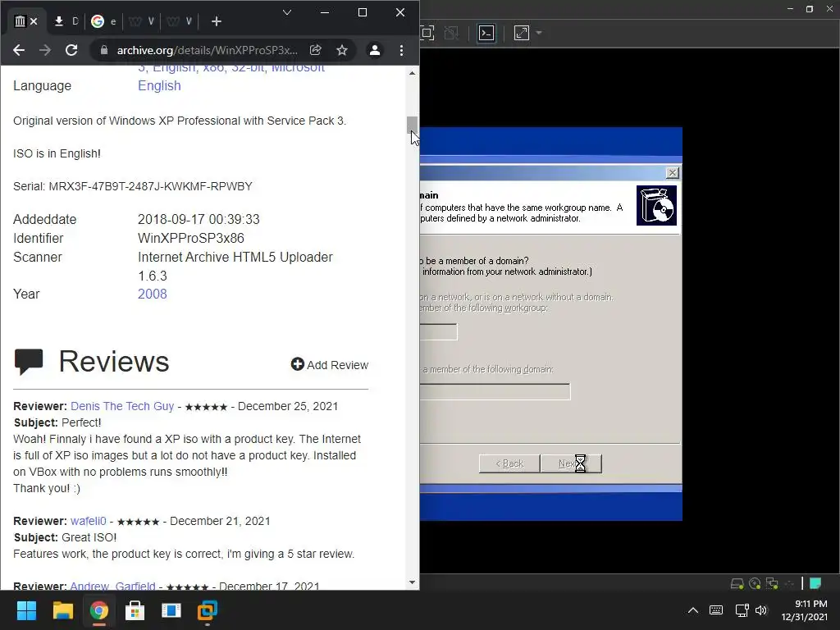
Task: Click VMware CD/DVD status icon
Action: point(755,583)
